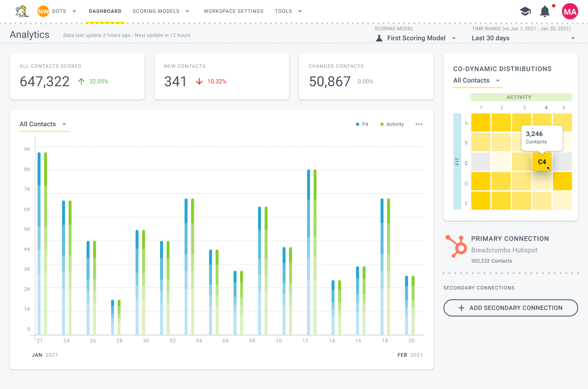588x389 pixels.
Task: Click the blue Fit bar for Jan 21
Action: click(39, 244)
